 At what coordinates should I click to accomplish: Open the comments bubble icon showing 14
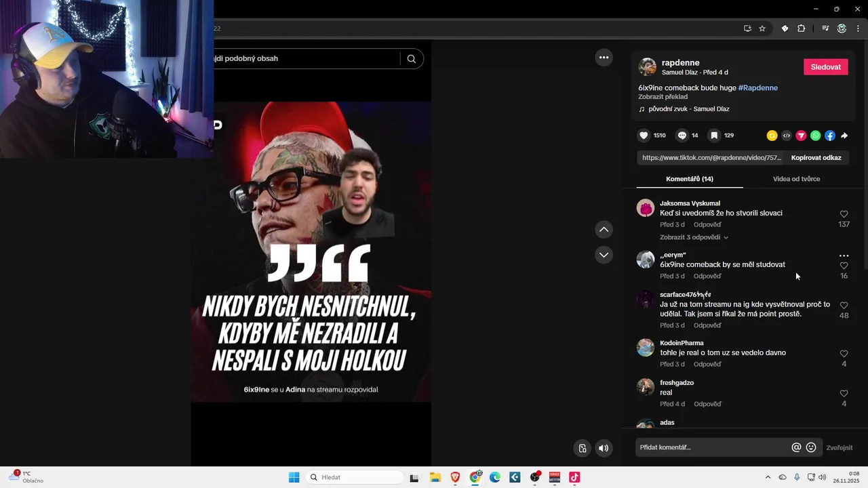coord(682,136)
